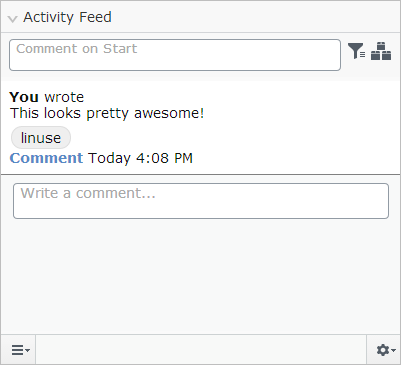Click the small arrow beside list icon
Image resolution: width=401 pixels, height=365 pixels.
click(x=27, y=350)
